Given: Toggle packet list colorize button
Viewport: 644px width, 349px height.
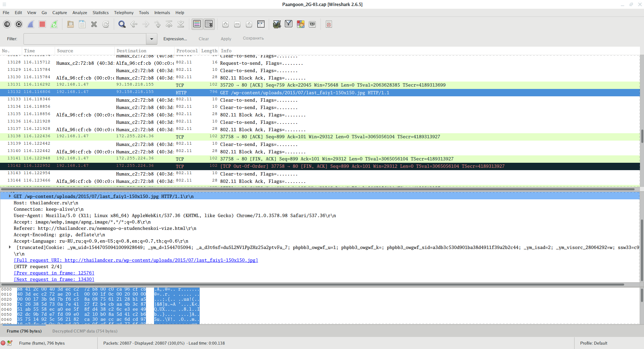Looking at the screenshot, I should coord(197,24).
